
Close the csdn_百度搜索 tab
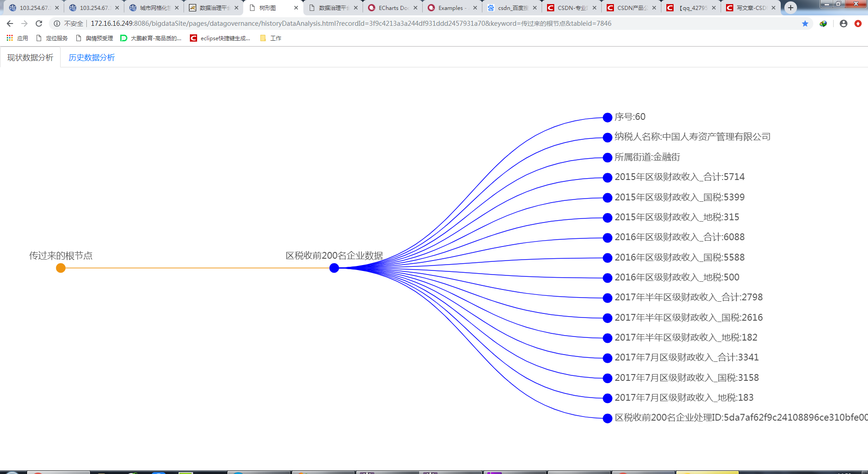pos(535,8)
